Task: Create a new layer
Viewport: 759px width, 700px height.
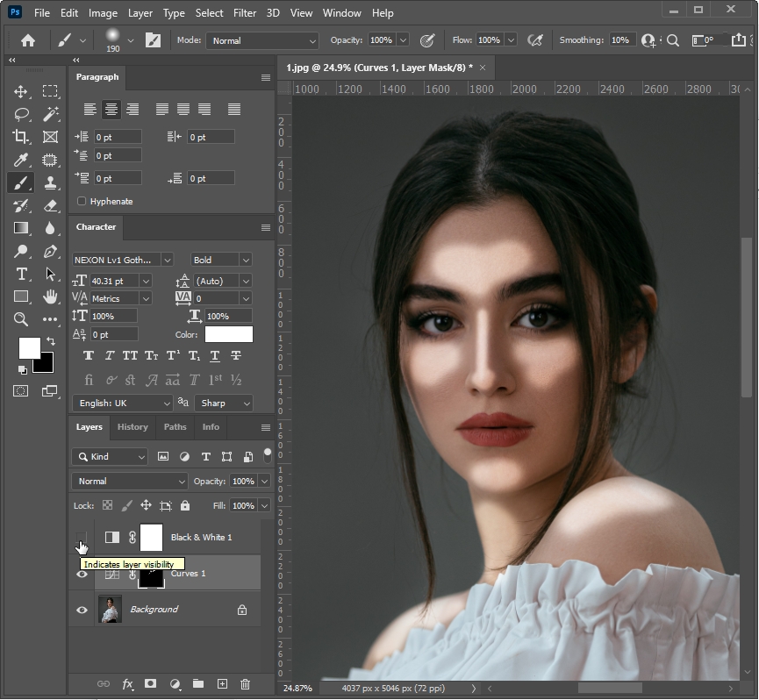Action: (222, 683)
